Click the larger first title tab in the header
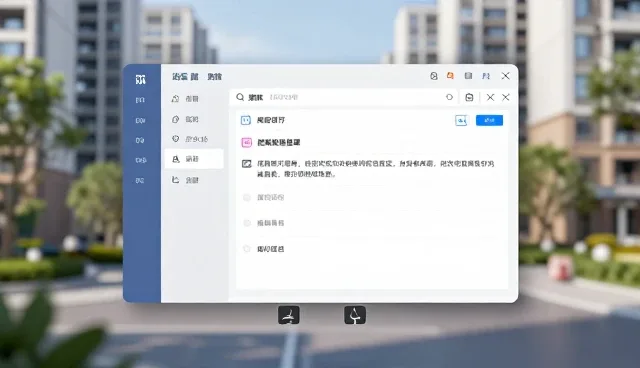Image resolution: width=640 pixels, height=368 pixels. (x=185, y=77)
